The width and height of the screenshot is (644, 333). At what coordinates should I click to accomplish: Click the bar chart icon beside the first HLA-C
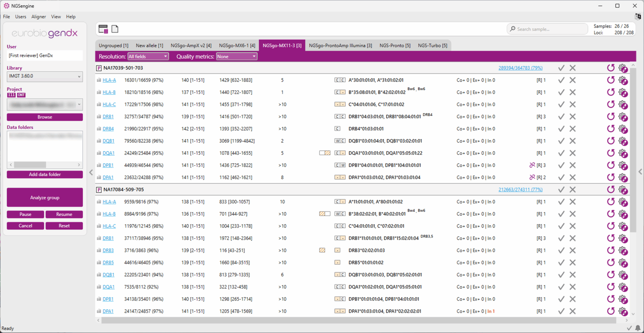coord(99,104)
